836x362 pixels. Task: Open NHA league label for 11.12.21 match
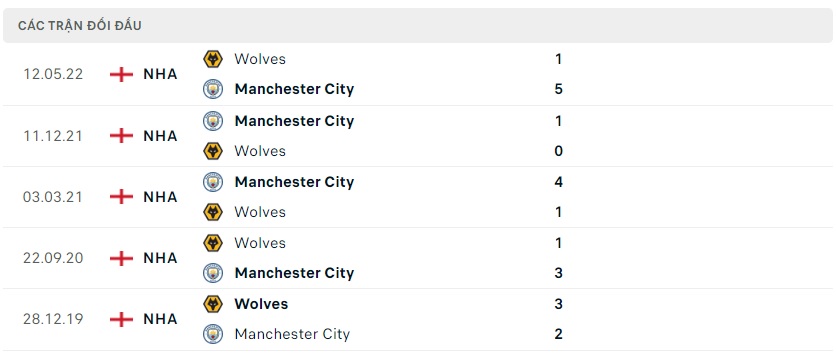point(160,136)
